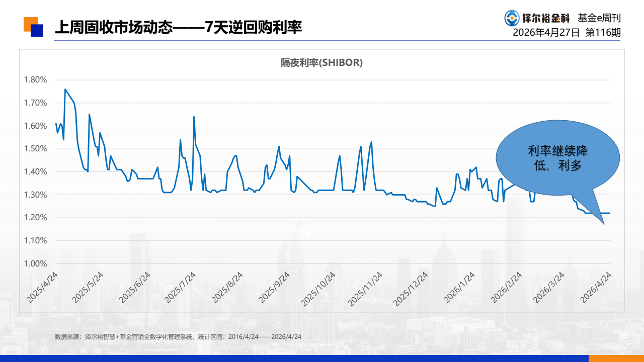Click the 2026/4/24 x-axis date label
Screen dimensions: 644x362
[597, 288]
